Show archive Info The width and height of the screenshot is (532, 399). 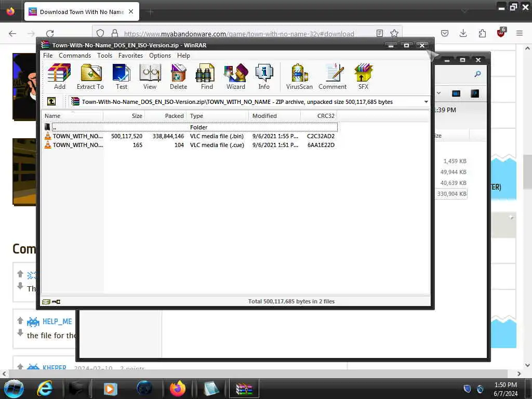[264, 76]
